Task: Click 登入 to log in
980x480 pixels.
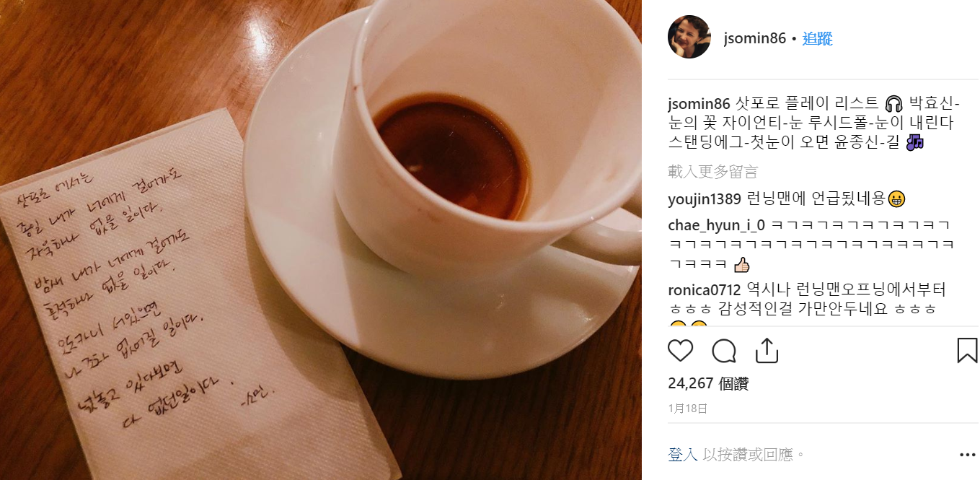Action: [682, 455]
